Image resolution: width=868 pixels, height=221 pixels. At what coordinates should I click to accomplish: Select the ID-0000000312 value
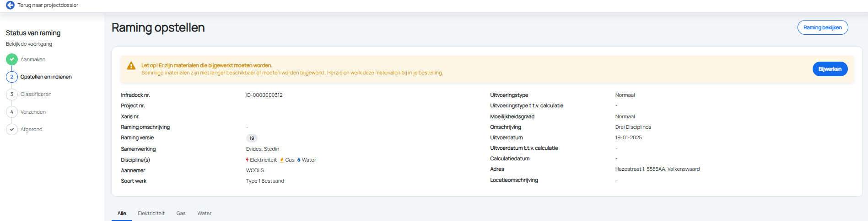264,95
